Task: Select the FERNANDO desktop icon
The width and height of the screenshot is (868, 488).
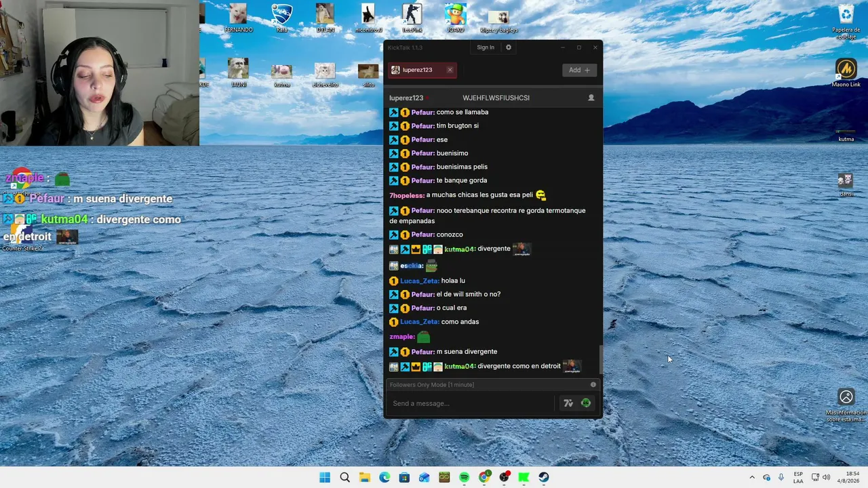Action: click(x=238, y=18)
